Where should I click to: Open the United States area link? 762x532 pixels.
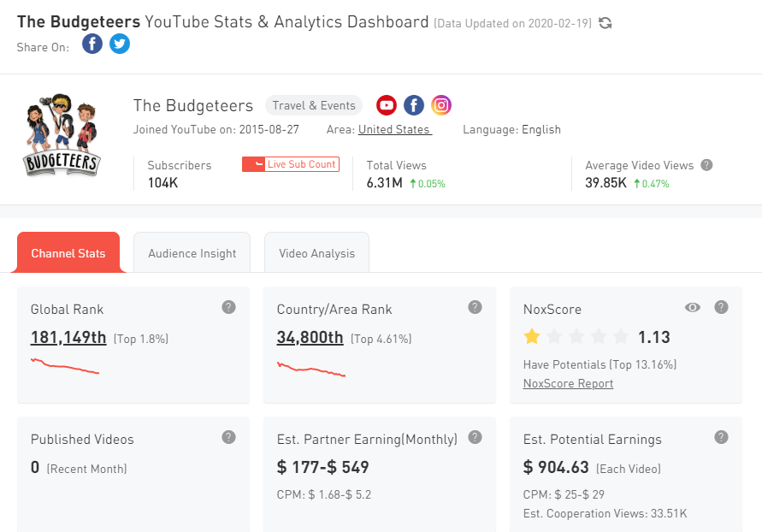point(395,130)
